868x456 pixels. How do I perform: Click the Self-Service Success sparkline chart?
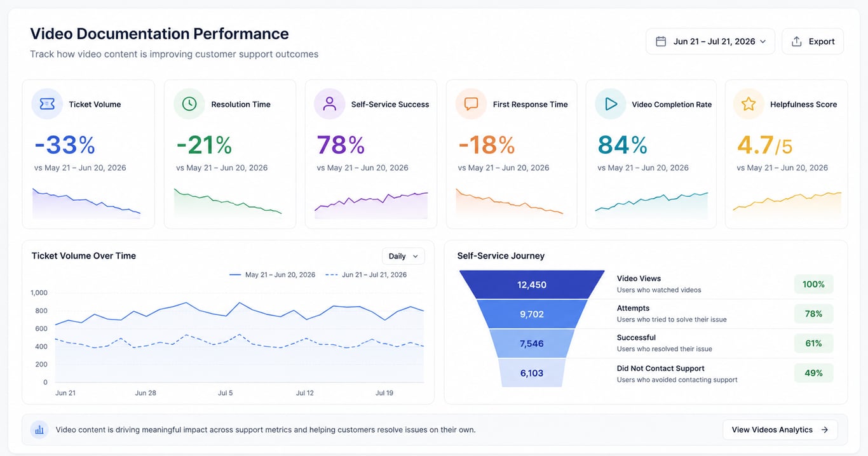[371, 205]
